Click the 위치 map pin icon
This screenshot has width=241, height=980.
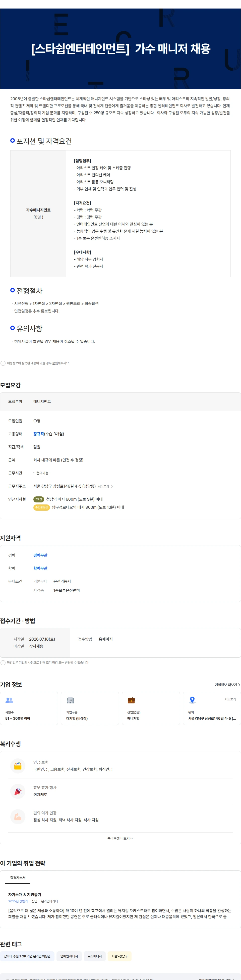pyautogui.click(x=192, y=700)
